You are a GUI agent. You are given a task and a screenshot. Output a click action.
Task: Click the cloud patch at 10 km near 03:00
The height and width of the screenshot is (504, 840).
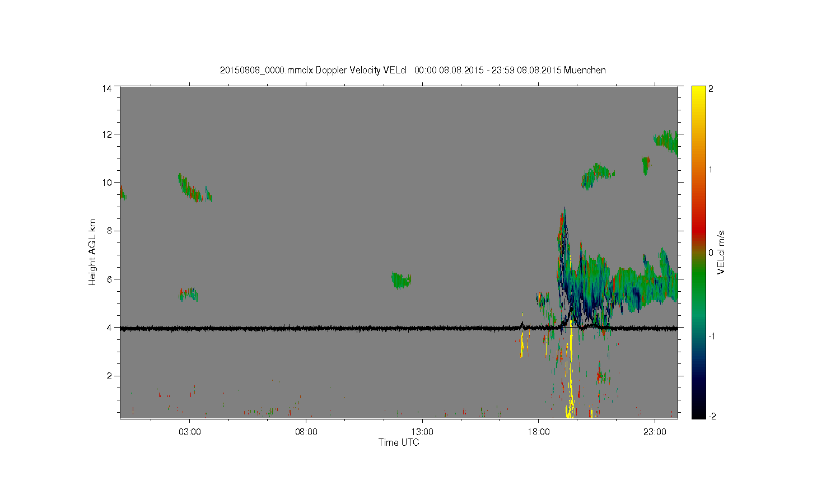194,188
